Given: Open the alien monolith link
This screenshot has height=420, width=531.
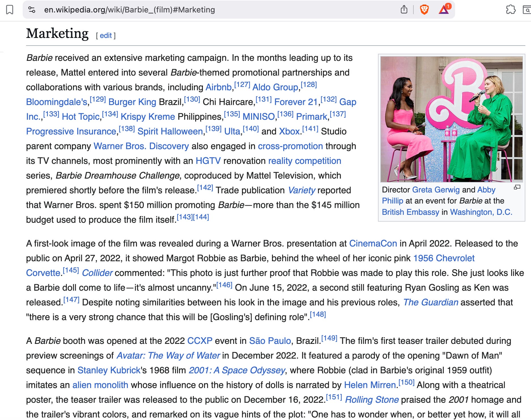Looking at the screenshot, I should [x=100, y=385].
